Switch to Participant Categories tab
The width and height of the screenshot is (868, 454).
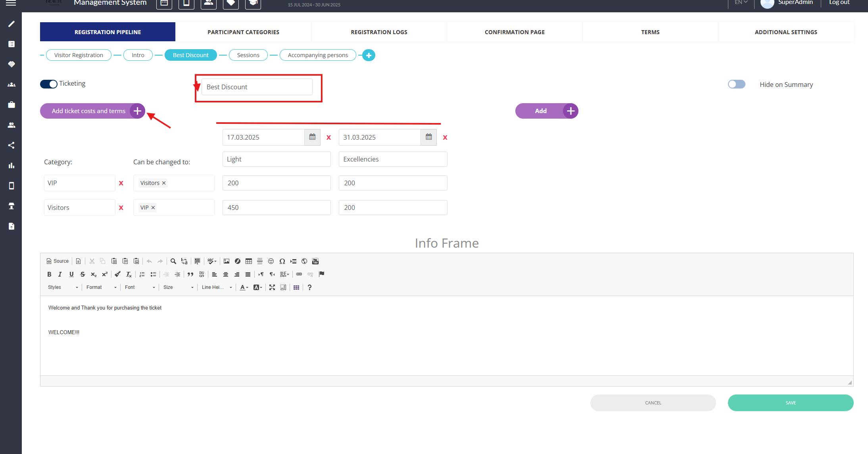(243, 32)
